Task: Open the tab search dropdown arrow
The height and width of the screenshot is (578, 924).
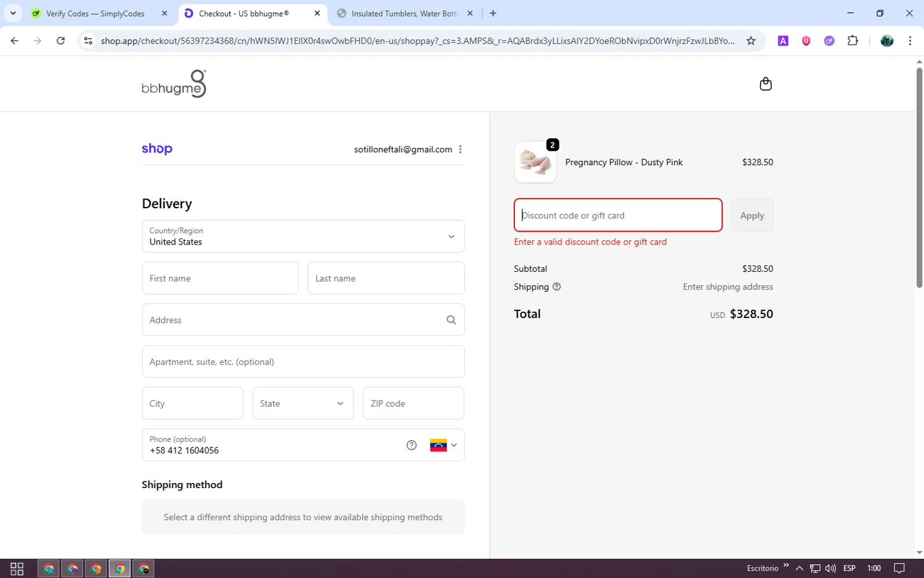Action: (13, 14)
